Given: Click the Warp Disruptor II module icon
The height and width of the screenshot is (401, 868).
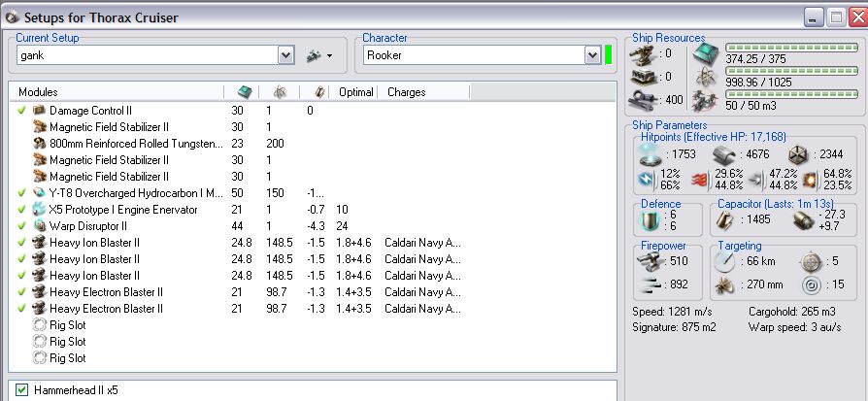Looking at the screenshot, I should (39, 226).
